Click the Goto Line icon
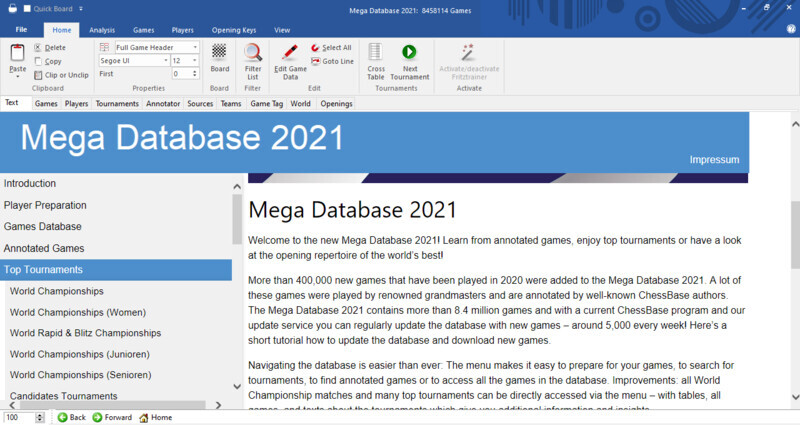The image size is (800, 425). (x=315, y=61)
